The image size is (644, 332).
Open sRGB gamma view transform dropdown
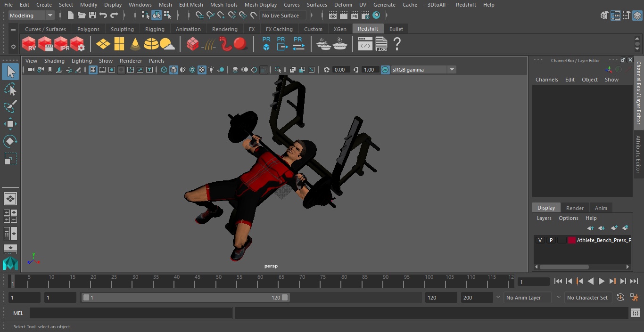pos(423,70)
